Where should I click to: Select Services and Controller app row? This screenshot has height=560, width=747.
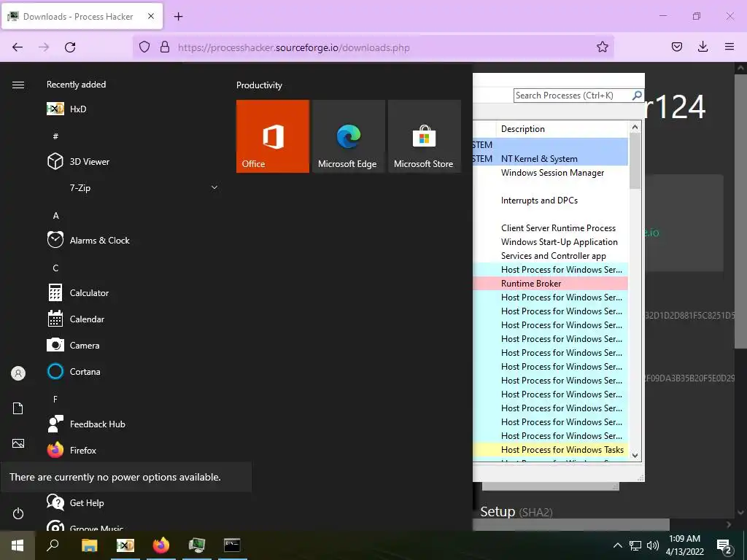(550, 256)
